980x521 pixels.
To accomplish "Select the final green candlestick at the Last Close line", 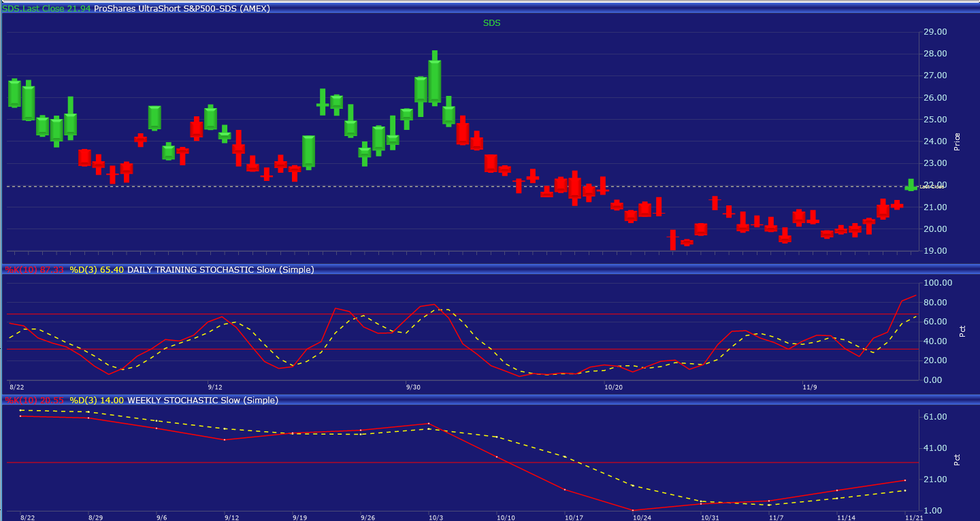I will click(911, 185).
